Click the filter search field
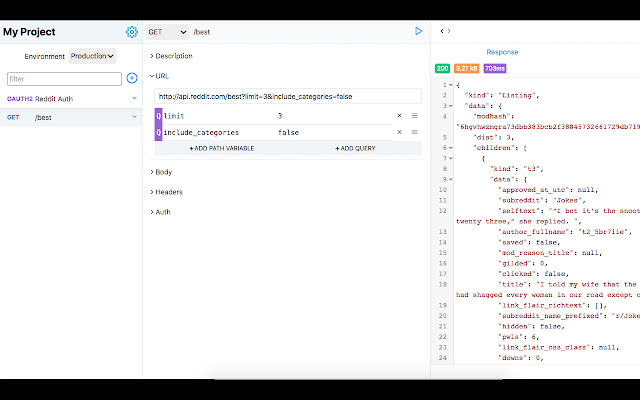 (64, 78)
